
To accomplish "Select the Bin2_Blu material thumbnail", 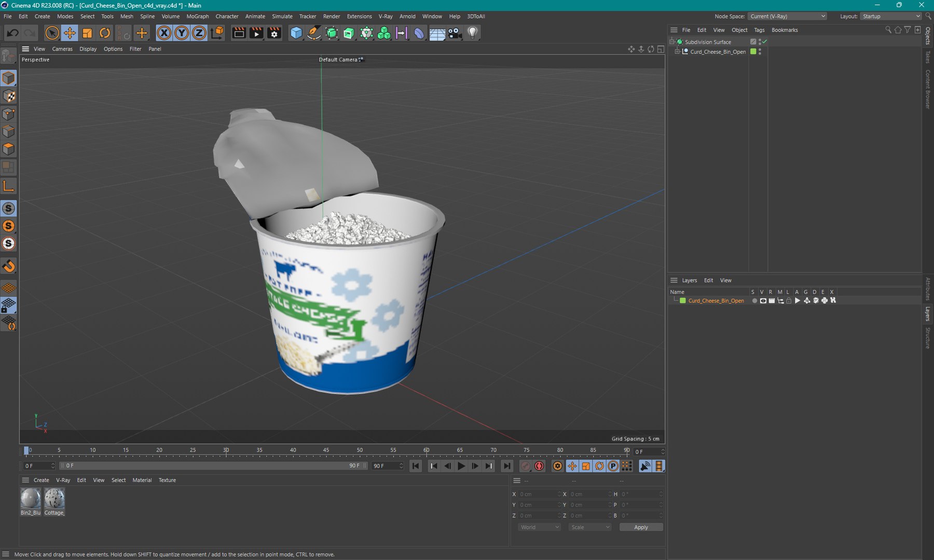I will [x=31, y=499].
